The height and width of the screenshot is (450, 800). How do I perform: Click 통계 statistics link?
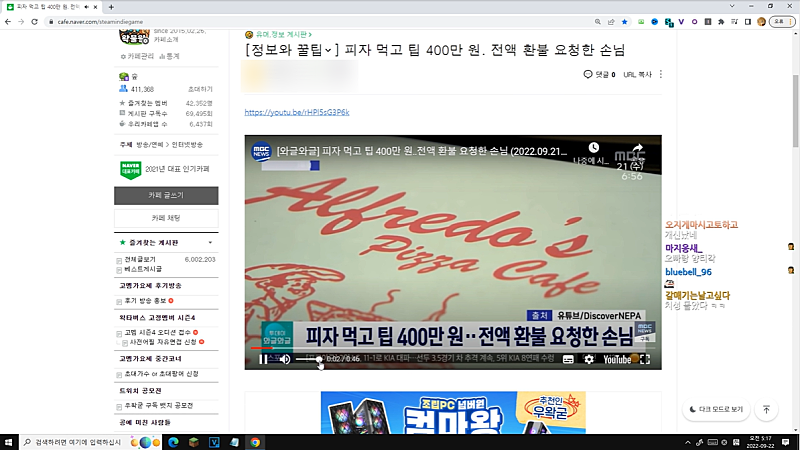(x=169, y=56)
